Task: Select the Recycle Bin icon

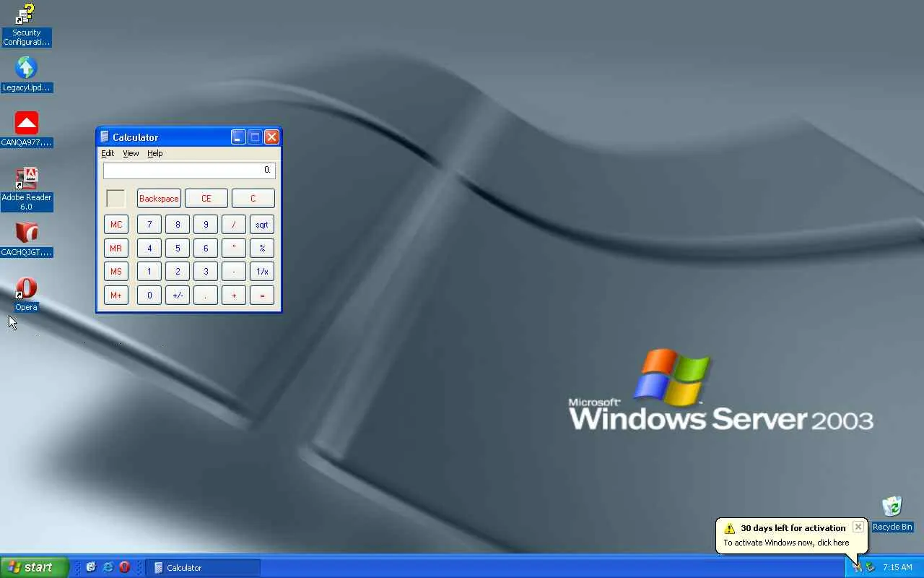Action: 892,514
